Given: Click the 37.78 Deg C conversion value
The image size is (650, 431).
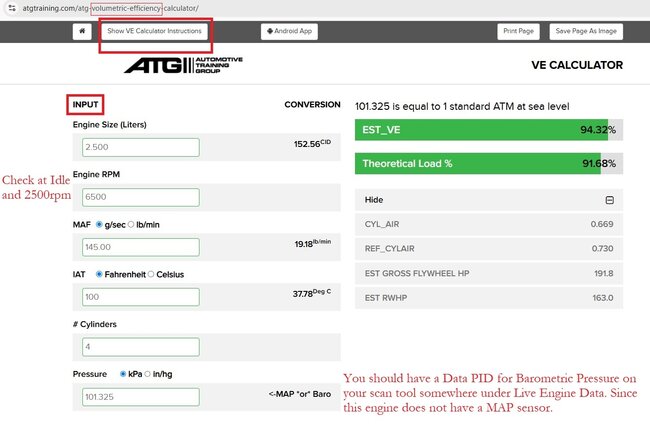Looking at the screenshot, I should tap(312, 293).
